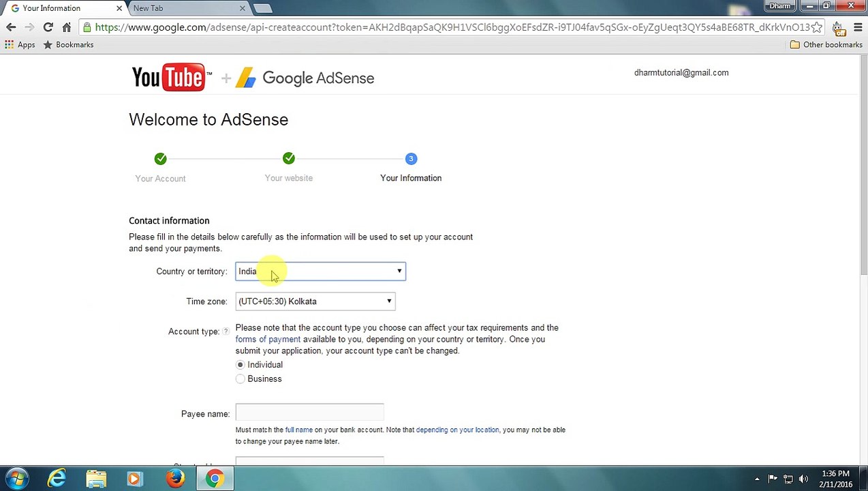Open the browser home page
The image size is (868, 491).
(66, 27)
